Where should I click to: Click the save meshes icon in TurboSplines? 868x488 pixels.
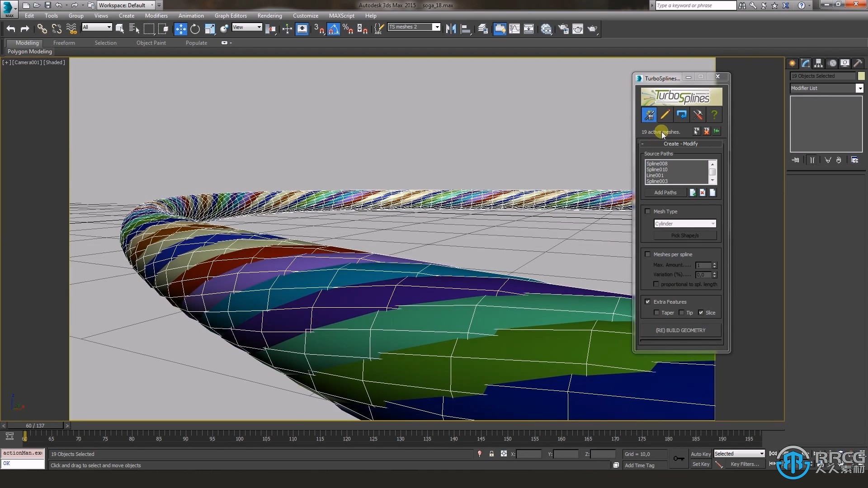point(717,131)
